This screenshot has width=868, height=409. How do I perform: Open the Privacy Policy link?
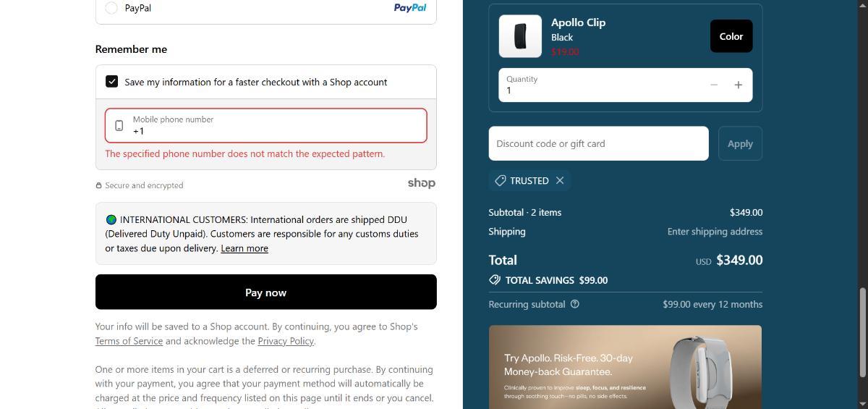pos(286,341)
